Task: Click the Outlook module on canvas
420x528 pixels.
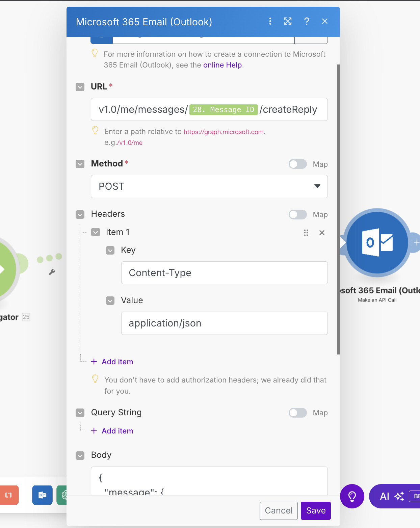Action: tap(377, 242)
